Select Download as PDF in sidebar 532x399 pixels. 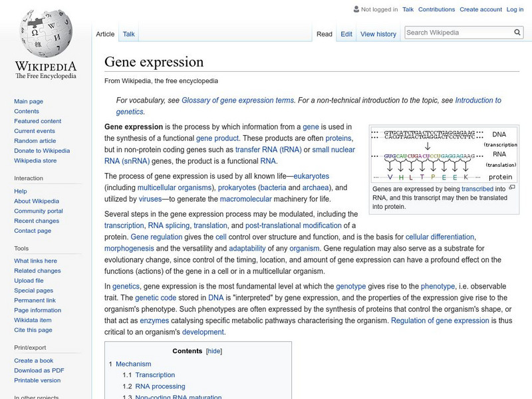click(x=39, y=370)
